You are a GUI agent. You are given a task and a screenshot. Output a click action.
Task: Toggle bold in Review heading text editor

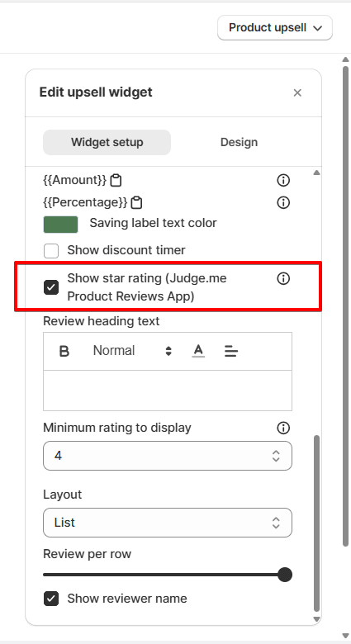pyautogui.click(x=64, y=351)
